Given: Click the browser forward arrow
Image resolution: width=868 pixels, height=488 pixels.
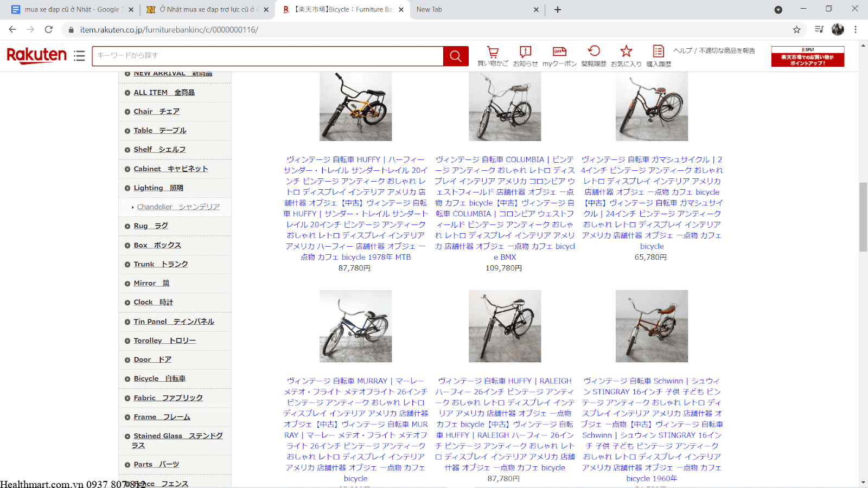Looking at the screenshot, I should [30, 29].
